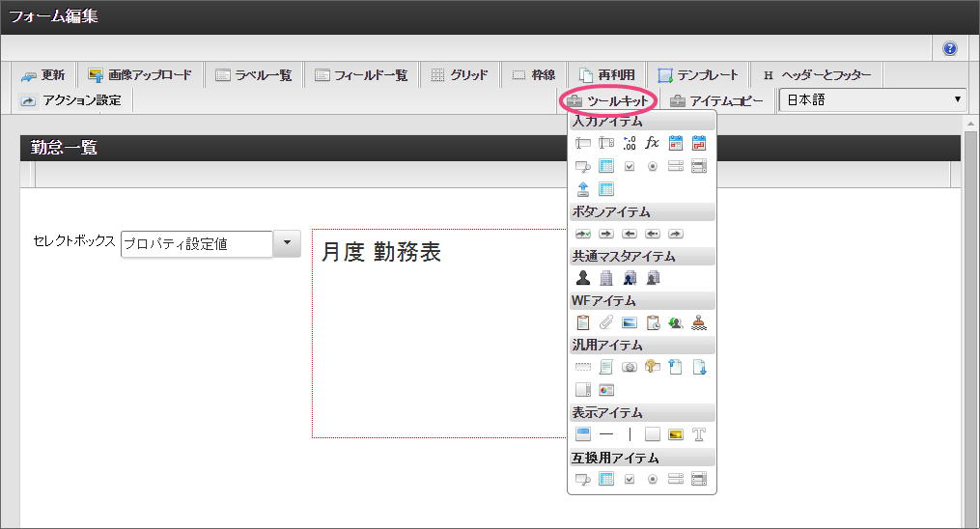
Task: Add the plain building organization master item
Action: 605,278
